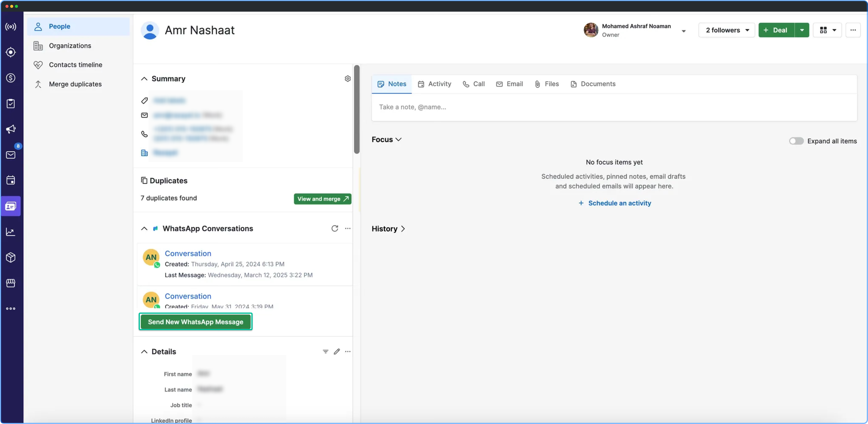Viewport: 868px width, 424px height.
Task: Open the Deals dollar icon in sidebar
Action: coord(11,78)
